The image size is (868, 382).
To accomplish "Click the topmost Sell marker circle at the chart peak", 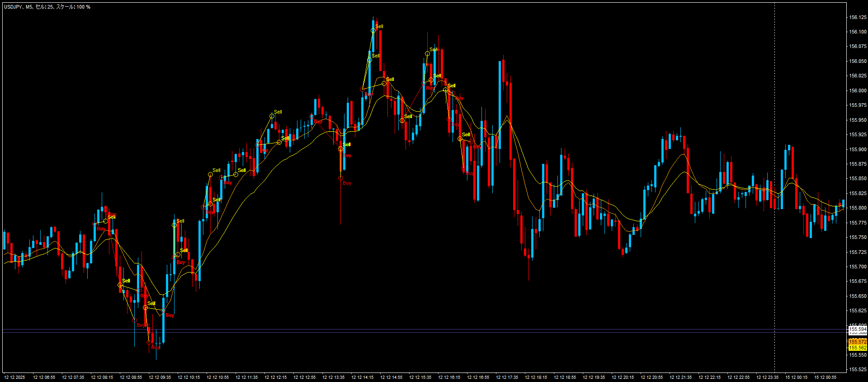I will pos(373,30).
